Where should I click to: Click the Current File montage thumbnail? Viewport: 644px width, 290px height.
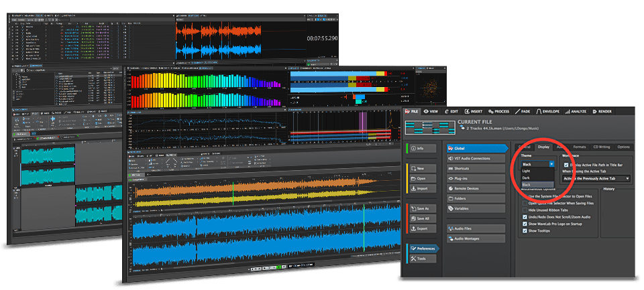point(429,127)
